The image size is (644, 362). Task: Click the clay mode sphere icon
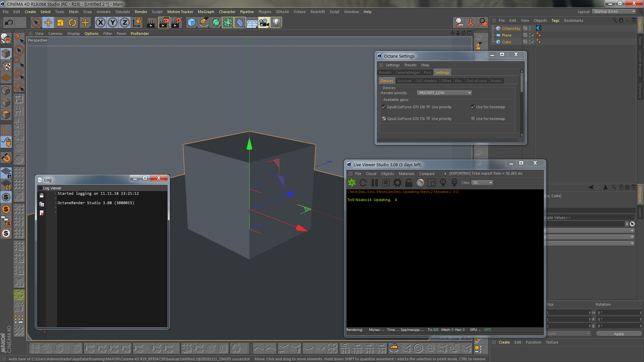coord(420,183)
